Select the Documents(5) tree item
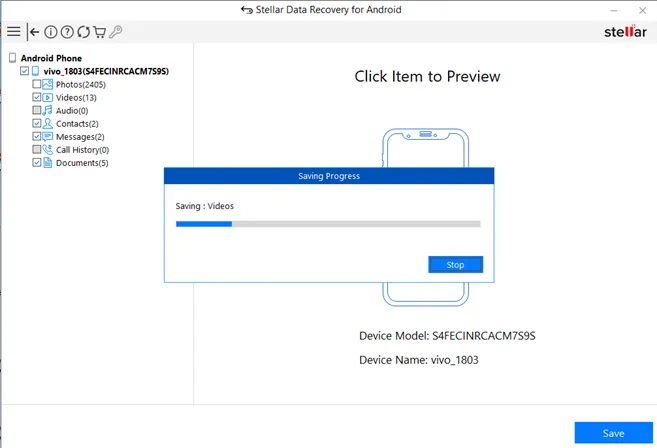Screen dimensions: 657x448 82,163
